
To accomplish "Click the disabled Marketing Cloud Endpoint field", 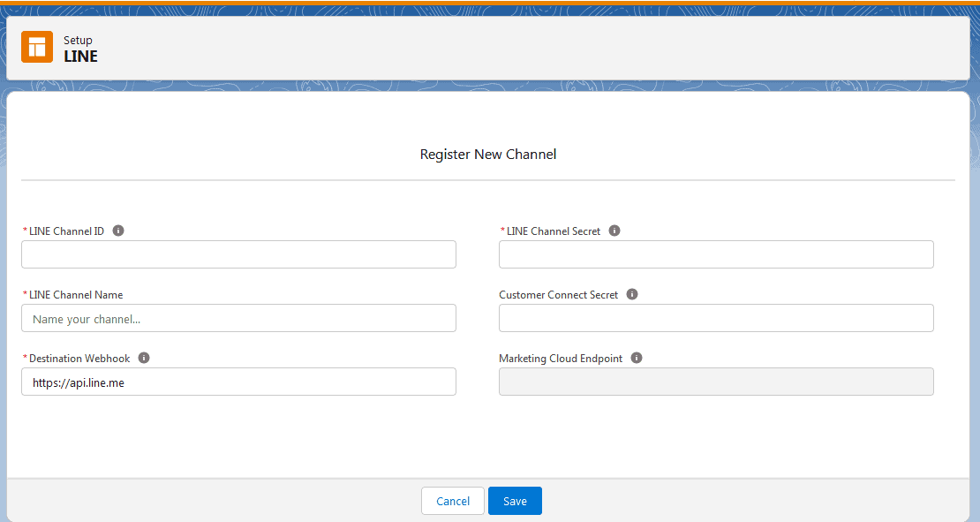I will coord(716,382).
